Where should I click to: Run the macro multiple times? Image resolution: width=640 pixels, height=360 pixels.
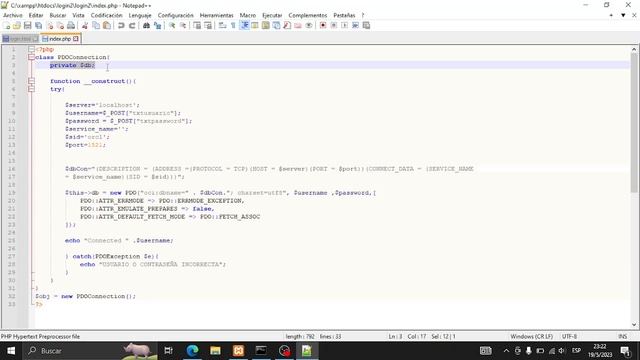pyautogui.click(x=356, y=26)
